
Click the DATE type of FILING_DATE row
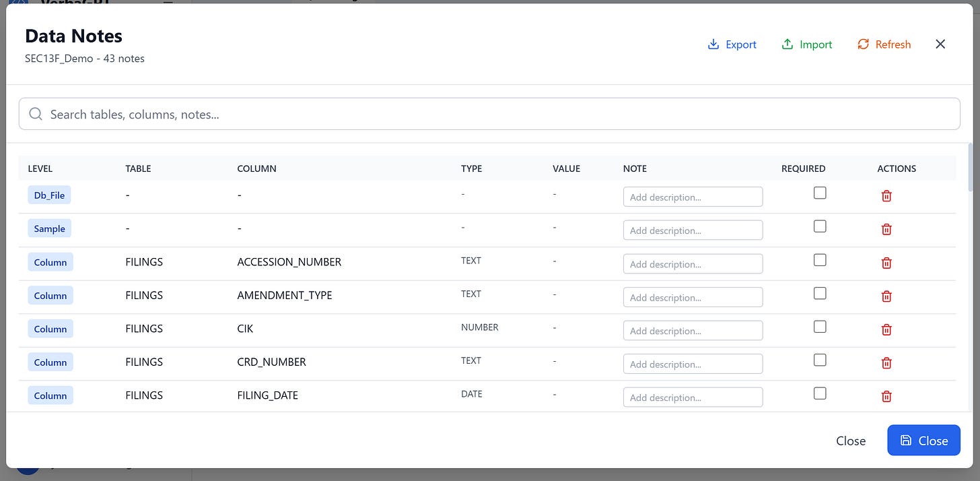click(472, 394)
